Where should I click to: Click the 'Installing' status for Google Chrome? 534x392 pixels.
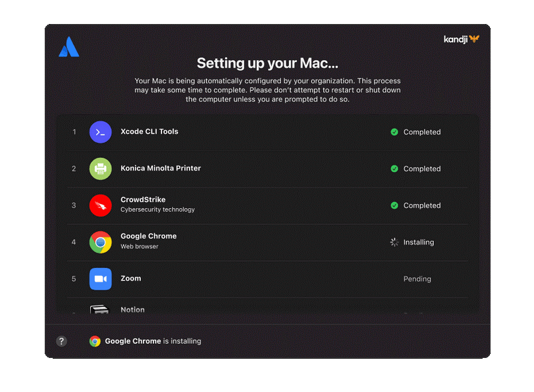pos(419,242)
